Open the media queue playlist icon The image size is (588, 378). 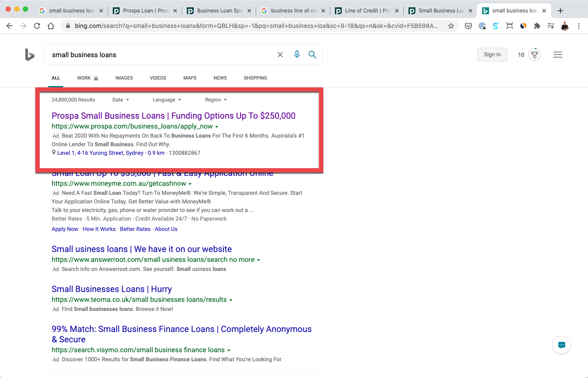(x=551, y=26)
